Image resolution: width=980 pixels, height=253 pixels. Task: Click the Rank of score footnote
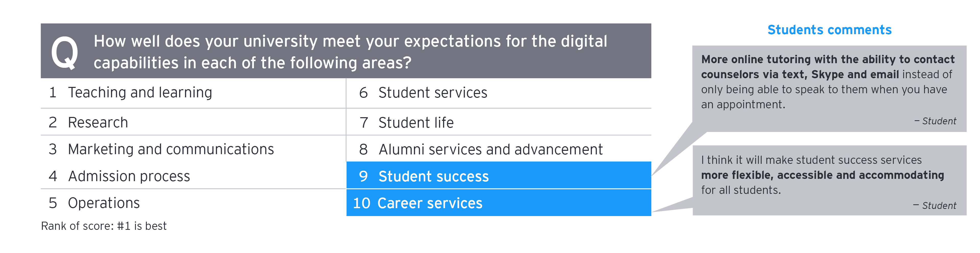click(103, 227)
